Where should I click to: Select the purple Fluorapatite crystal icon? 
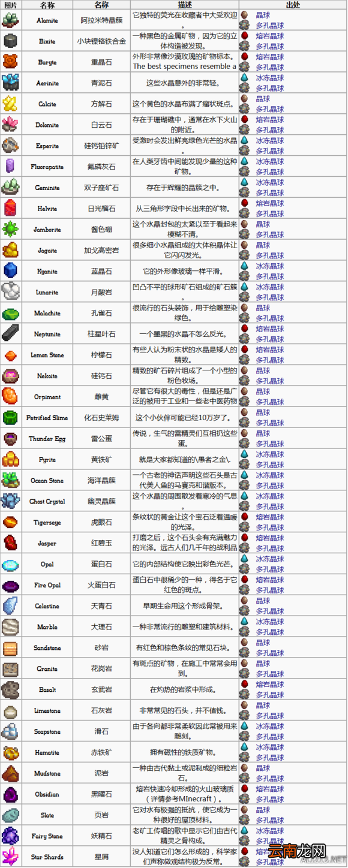coord(10,167)
